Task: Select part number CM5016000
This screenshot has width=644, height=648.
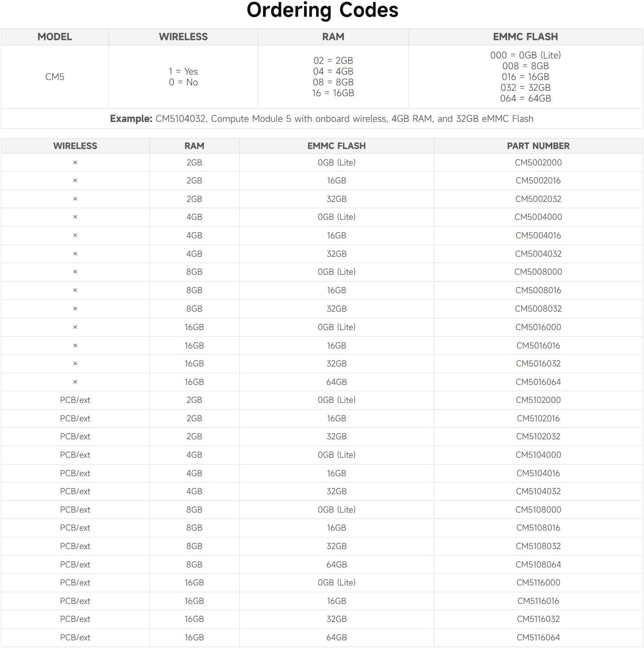Action: (x=538, y=327)
